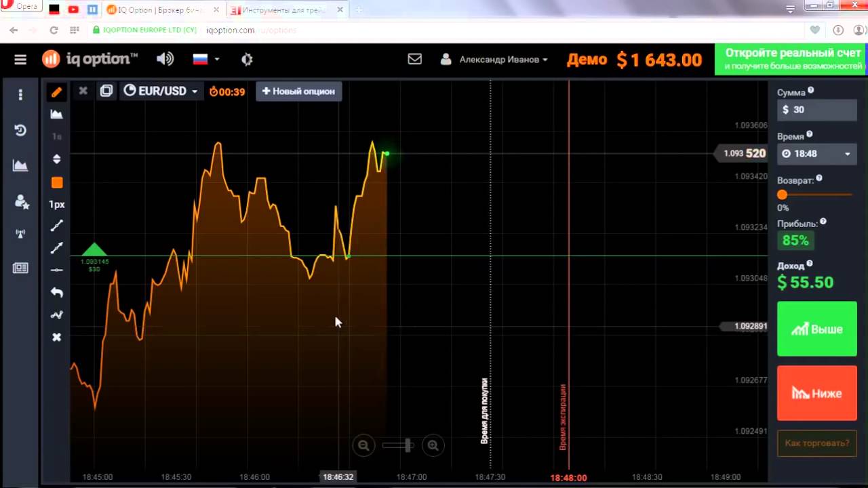The height and width of the screenshot is (488, 868).
Task: Select the trend line drawing tool
Action: [57, 226]
